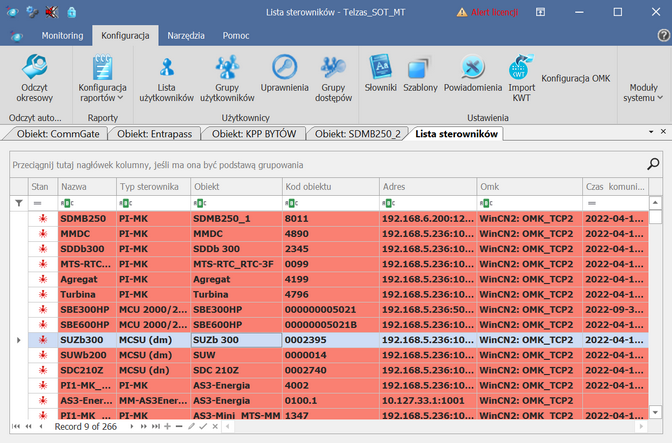
Task: Go to last record navigator button
Action: tap(156, 426)
